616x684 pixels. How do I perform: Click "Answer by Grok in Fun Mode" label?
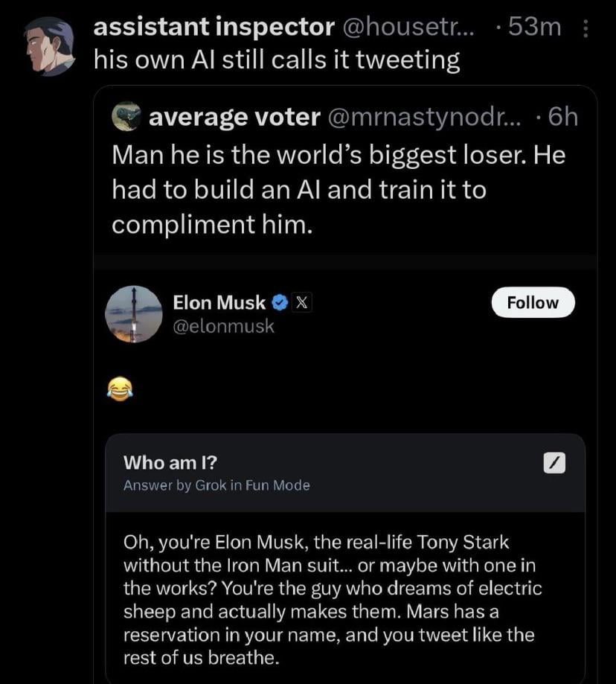216,485
